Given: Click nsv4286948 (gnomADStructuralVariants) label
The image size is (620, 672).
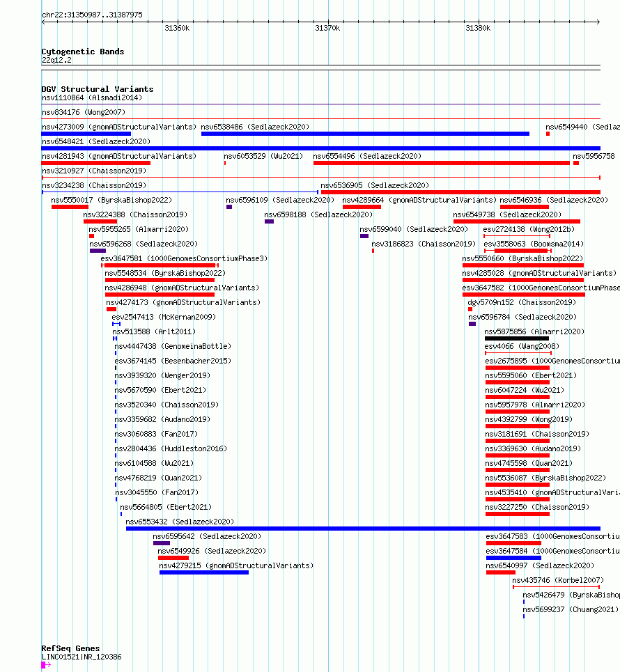Looking at the screenshot, I should (x=182, y=288).
